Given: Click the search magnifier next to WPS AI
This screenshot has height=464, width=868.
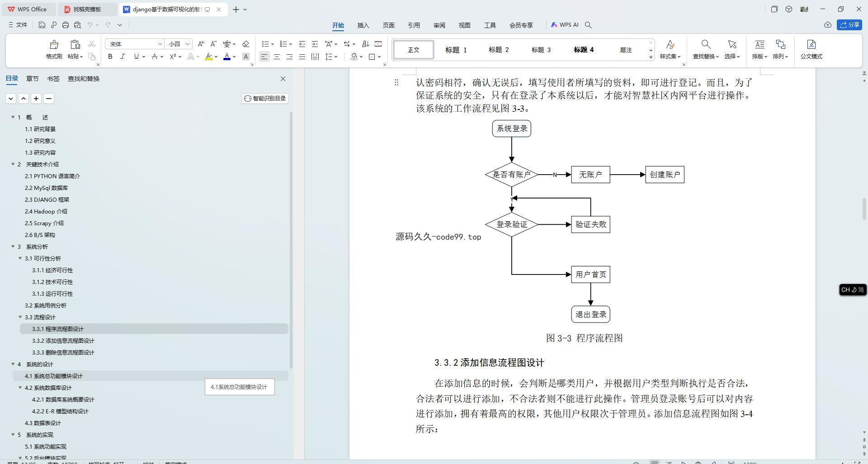Looking at the screenshot, I should coord(588,25).
